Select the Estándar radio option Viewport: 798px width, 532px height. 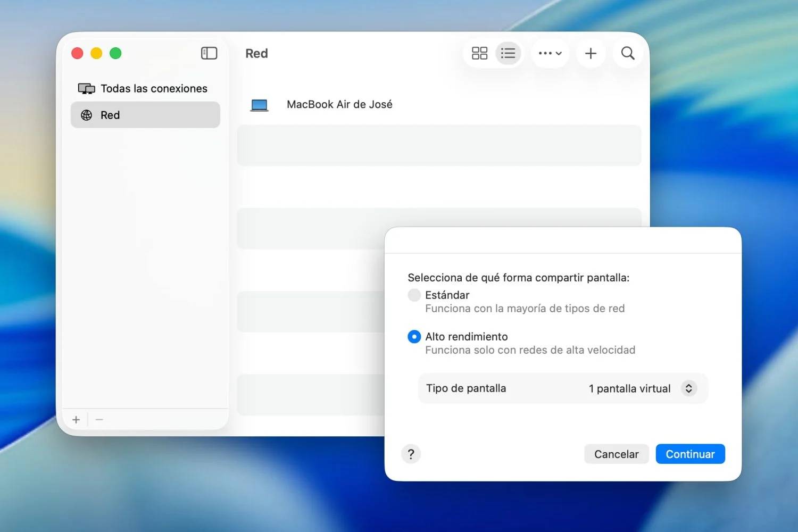coord(414,295)
